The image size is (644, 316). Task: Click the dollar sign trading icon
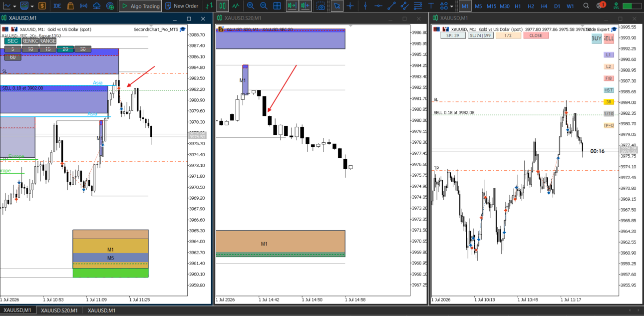click(x=42, y=6)
